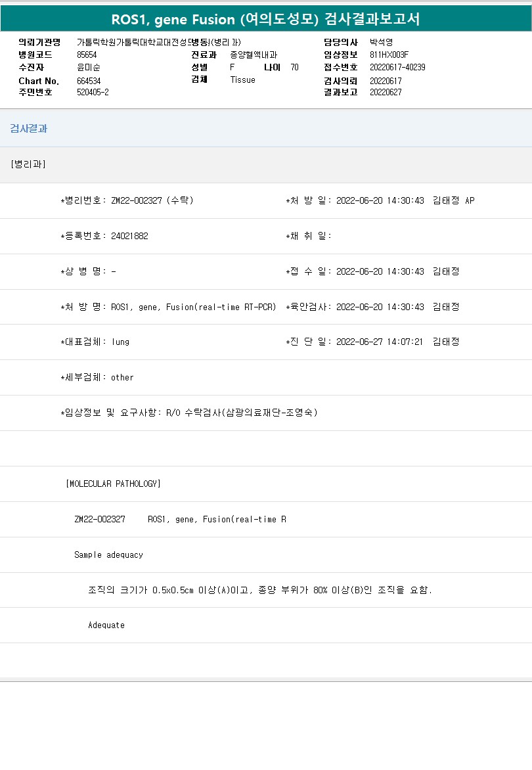The width and height of the screenshot is (532, 770).
Task: Click the Sample adequacy label
Action: (108, 555)
